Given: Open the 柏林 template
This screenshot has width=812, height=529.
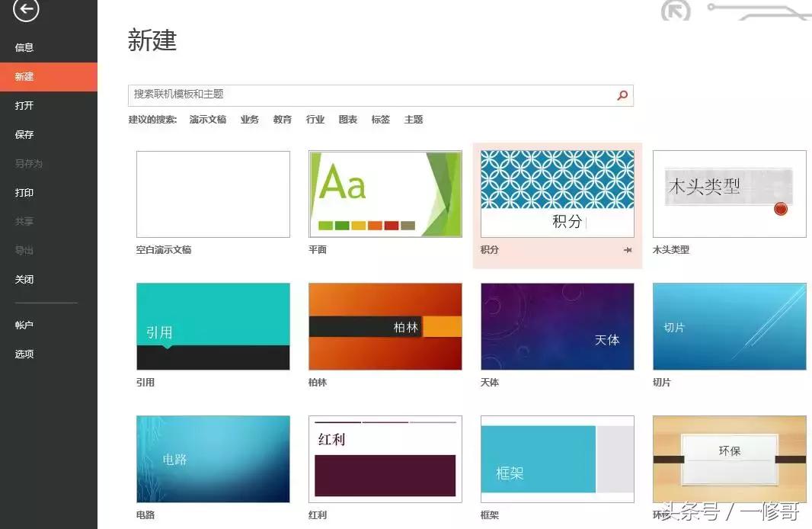Looking at the screenshot, I should [385, 326].
